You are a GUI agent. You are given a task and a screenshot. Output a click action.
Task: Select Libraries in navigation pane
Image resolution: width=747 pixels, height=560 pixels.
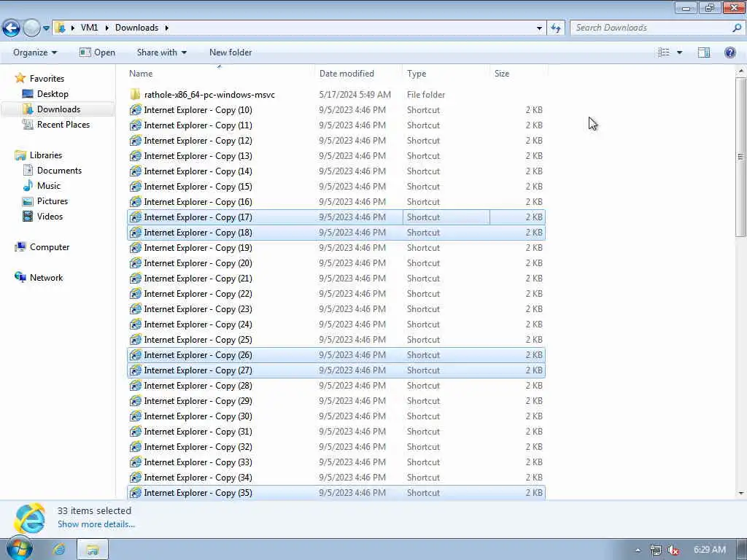(46, 155)
